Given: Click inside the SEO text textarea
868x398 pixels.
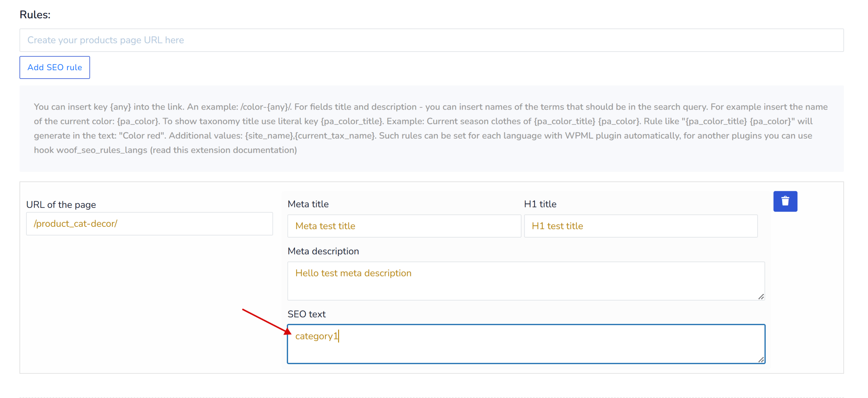Looking at the screenshot, I should tap(526, 344).
